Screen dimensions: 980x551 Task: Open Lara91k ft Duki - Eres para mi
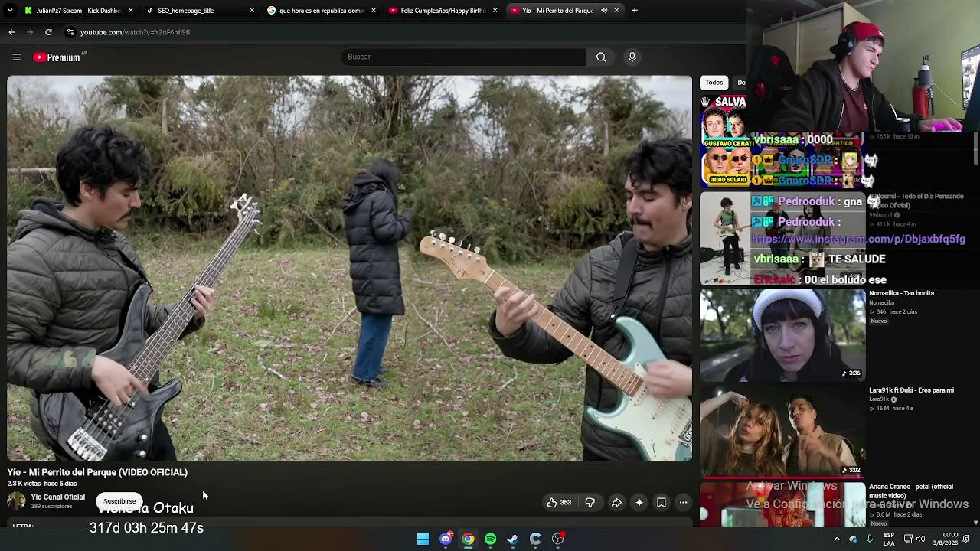tap(911, 390)
